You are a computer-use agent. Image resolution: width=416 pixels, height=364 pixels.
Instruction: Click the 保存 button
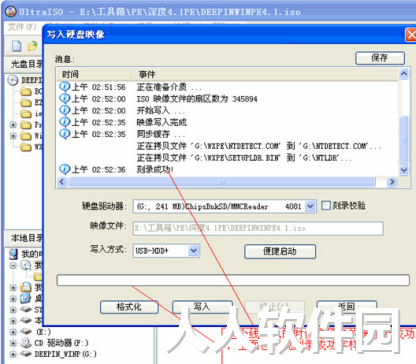pyautogui.click(x=380, y=58)
